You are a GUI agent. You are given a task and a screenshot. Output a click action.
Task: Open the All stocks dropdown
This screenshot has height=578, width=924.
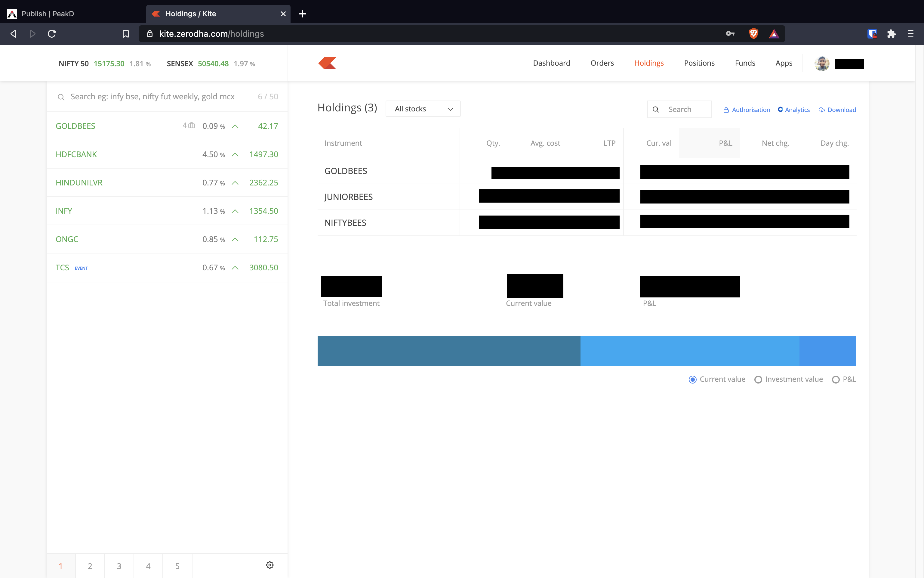pos(423,109)
